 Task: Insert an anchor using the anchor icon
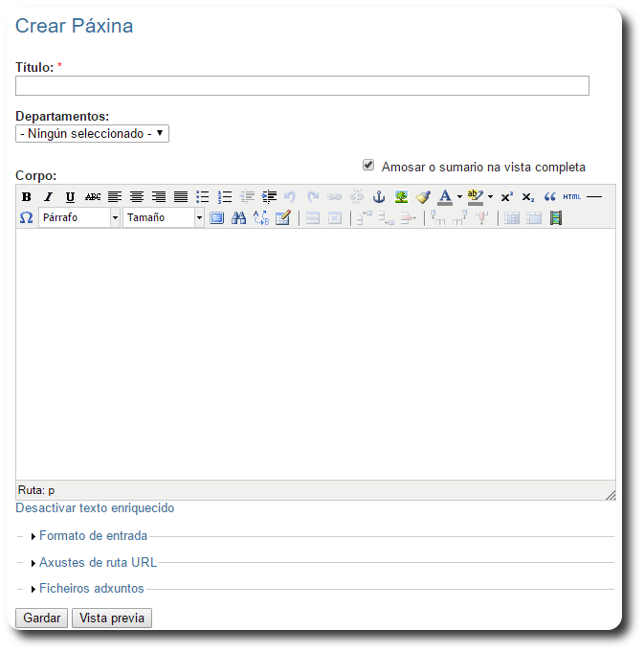coord(378,196)
